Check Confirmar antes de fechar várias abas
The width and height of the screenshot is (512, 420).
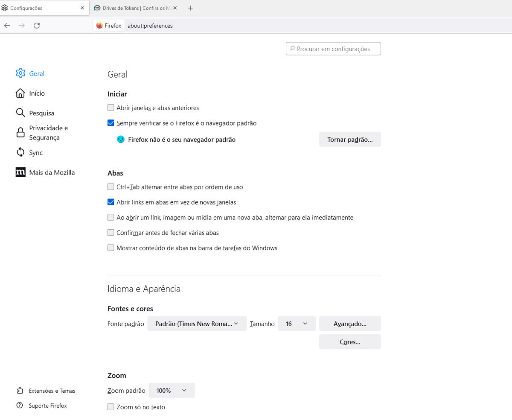click(x=111, y=232)
